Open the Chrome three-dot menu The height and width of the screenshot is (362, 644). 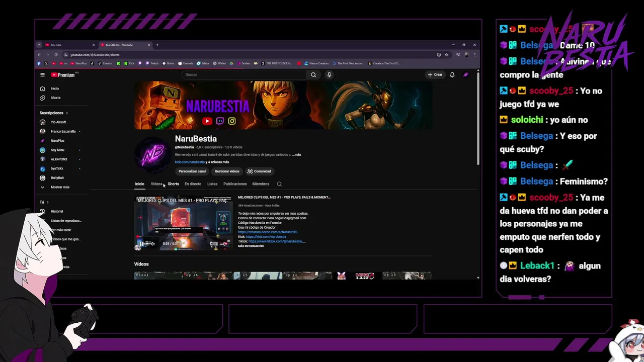coord(475,55)
